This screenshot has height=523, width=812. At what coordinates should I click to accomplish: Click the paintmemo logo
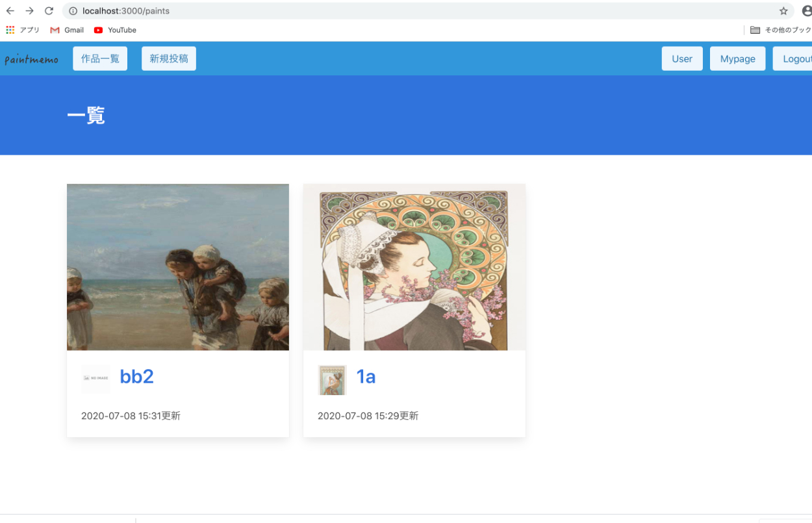click(x=31, y=60)
